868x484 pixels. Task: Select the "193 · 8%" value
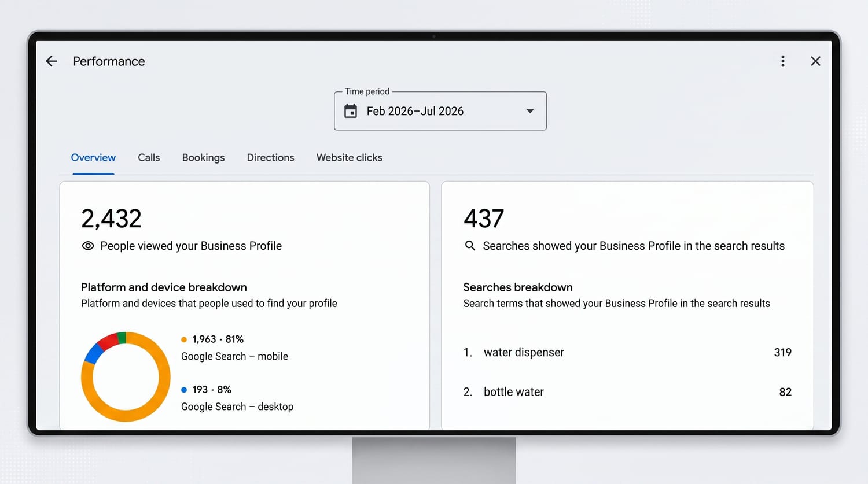point(212,390)
